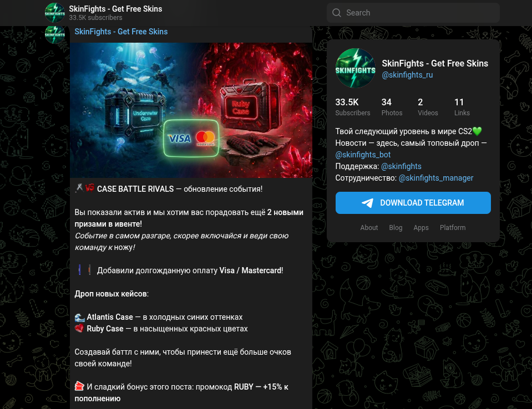Viewport: 532px width, 409px height.
Task: Click the 33.5K Subscribers counter in the sidebar
Action: (352, 107)
